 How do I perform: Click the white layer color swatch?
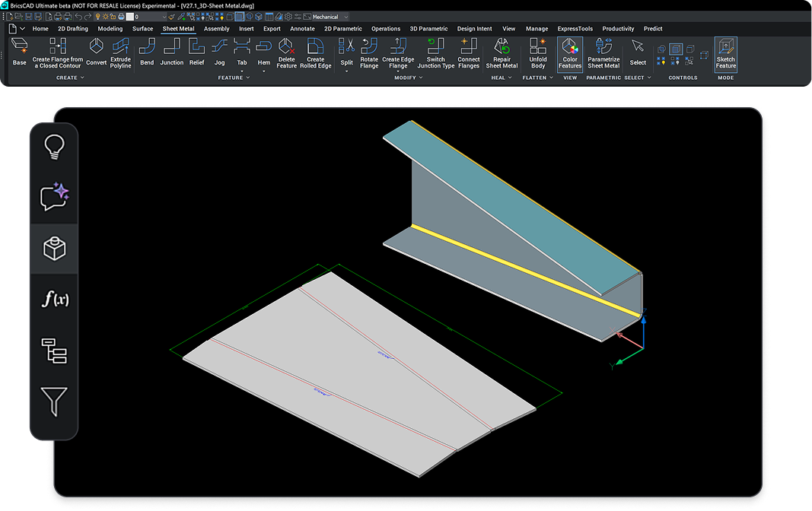click(130, 17)
